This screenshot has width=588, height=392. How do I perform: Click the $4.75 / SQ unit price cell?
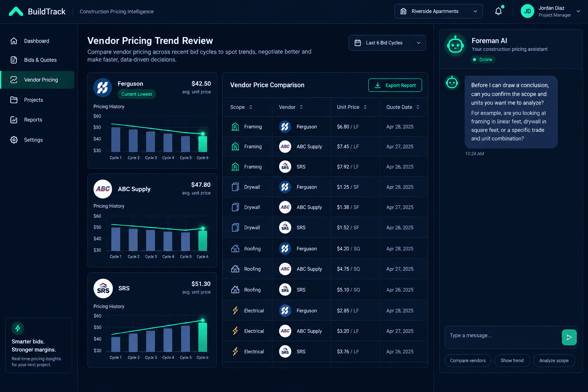pyautogui.click(x=348, y=269)
